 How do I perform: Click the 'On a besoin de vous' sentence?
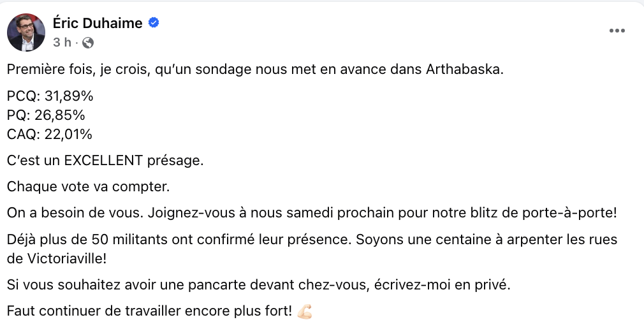(x=75, y=213)
